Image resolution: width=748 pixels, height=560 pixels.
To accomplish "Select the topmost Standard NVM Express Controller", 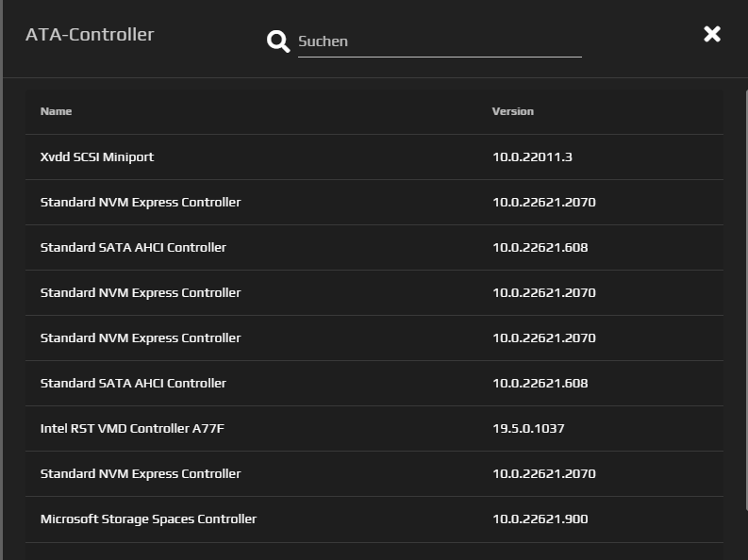I will tap(141, 202).
